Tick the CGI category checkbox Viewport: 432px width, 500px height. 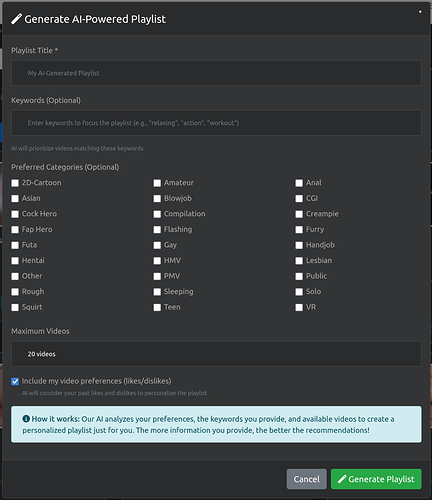click(299, 199)
